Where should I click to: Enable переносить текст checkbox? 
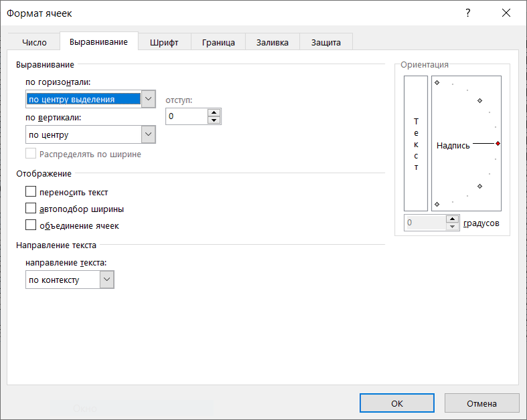pyautogui.click(x=31, y=191)
